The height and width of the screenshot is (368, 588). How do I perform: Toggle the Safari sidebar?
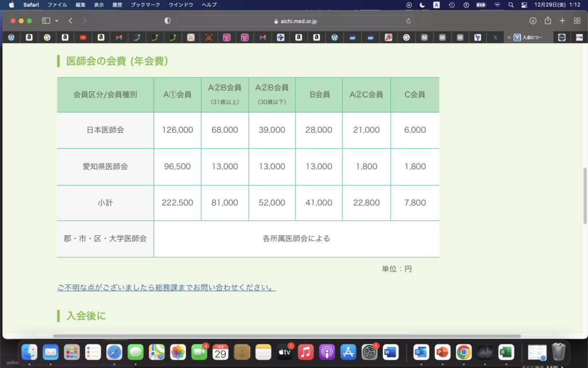(x=46, y=21)
